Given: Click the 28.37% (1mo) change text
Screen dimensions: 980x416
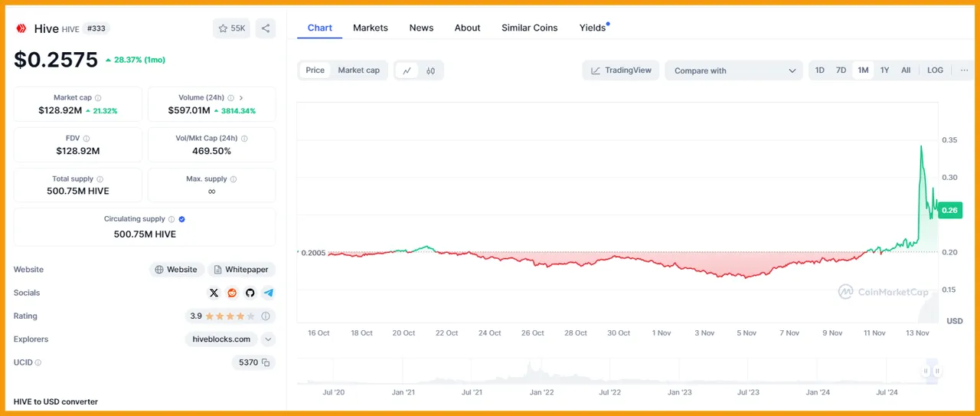Looking at the screenshot, I should coord(139,60).
